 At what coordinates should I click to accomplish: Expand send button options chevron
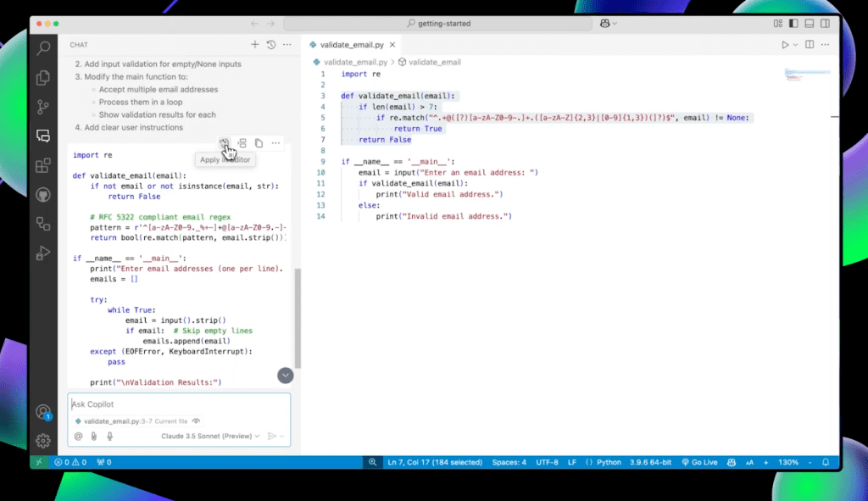[x=282, y=437]
